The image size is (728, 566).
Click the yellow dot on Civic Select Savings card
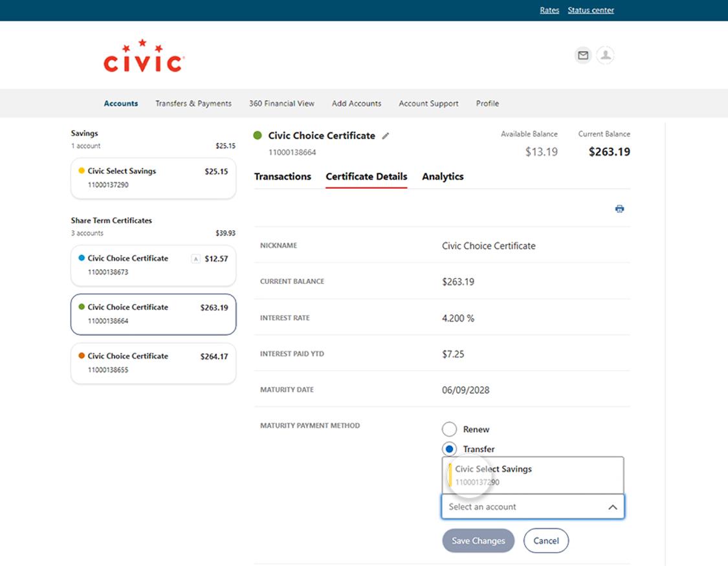tap(82, 171)
